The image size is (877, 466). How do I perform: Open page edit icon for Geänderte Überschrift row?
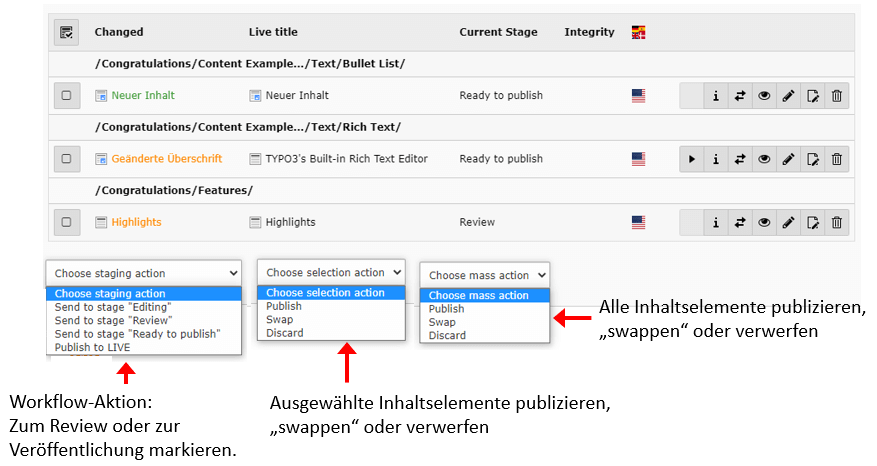click(x=813, y=159)
